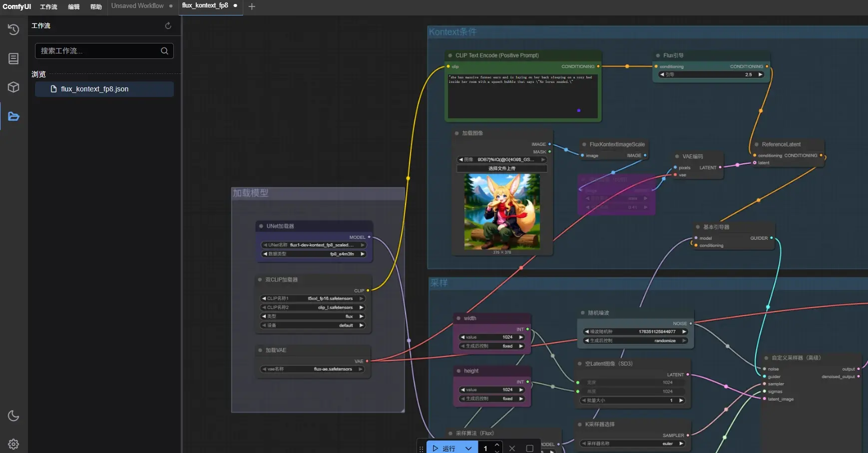Click the square stop icon in run bar

coord(530,448)
